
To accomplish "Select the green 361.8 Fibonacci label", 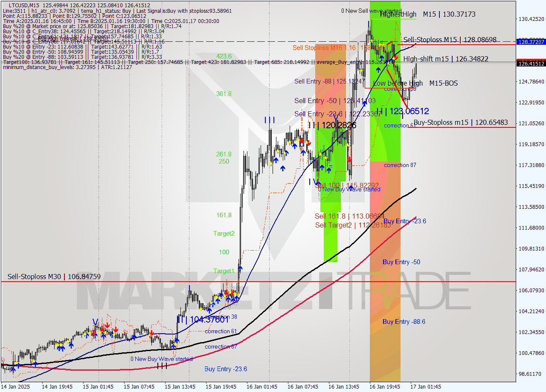I will (224, 94).
